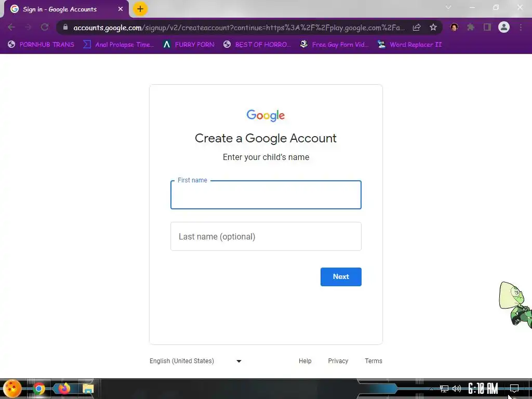Screen dimensions: 532x399
Task: Open the BEST OF HORRO... bookmark
Action: coord(257,45)
